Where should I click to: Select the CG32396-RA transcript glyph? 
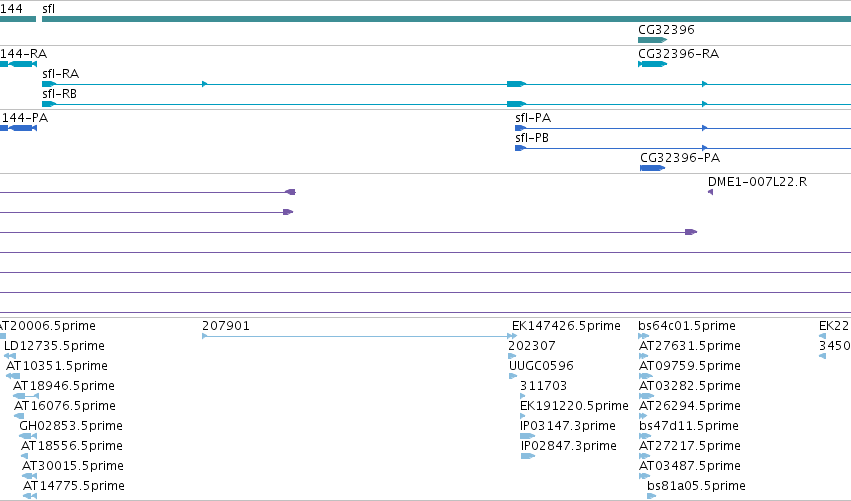click(x=652, y=64)
